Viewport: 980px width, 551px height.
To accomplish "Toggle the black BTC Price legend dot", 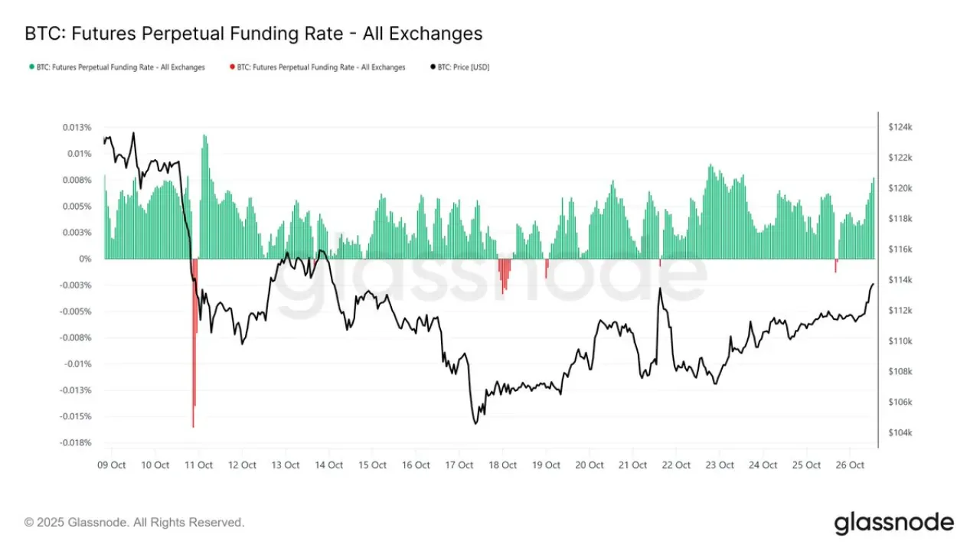I will 432,67.
